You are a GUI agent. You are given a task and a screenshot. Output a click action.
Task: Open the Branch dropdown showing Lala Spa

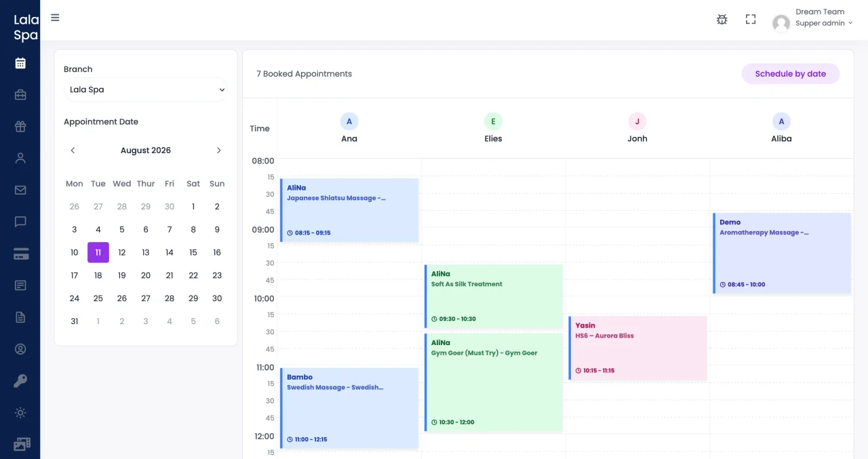click(x=145, y=89)
